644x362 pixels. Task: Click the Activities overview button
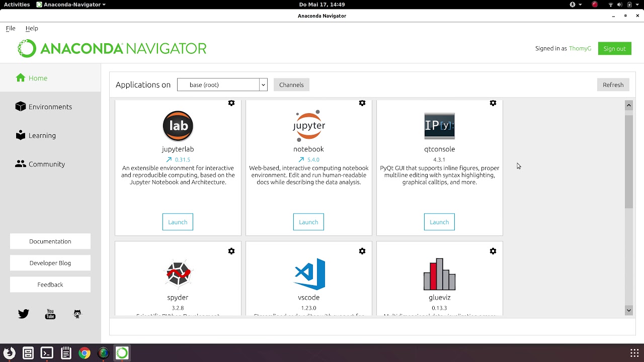[x=17, y=5]
